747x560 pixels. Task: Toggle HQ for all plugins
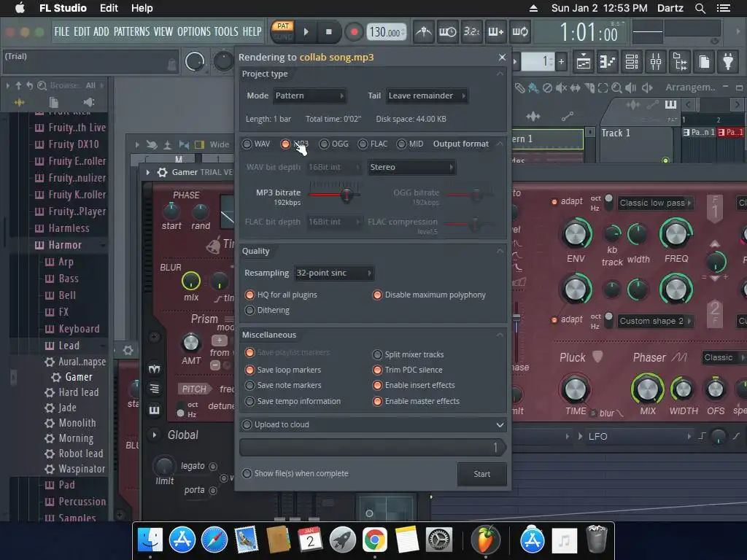[249, 295]
